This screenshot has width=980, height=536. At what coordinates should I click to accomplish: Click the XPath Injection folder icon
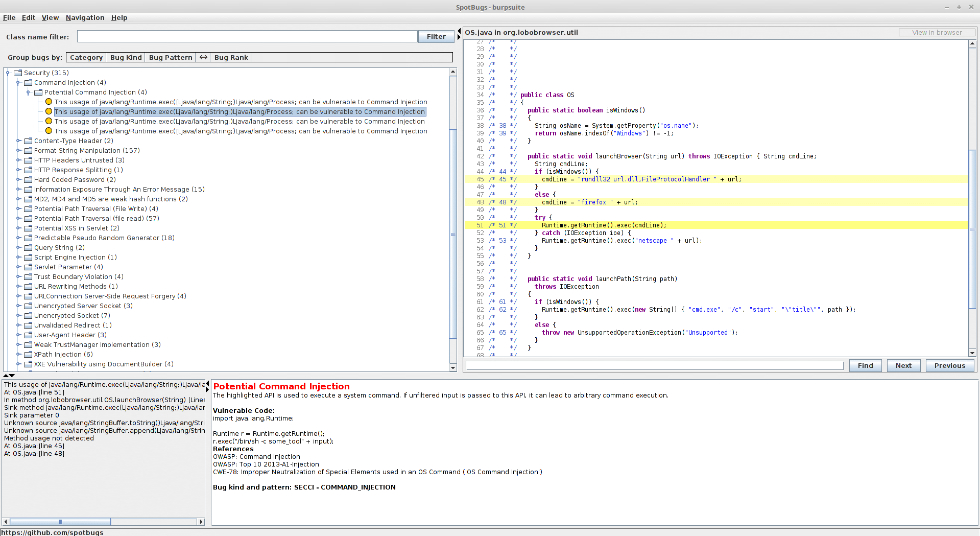pos(28,355)
